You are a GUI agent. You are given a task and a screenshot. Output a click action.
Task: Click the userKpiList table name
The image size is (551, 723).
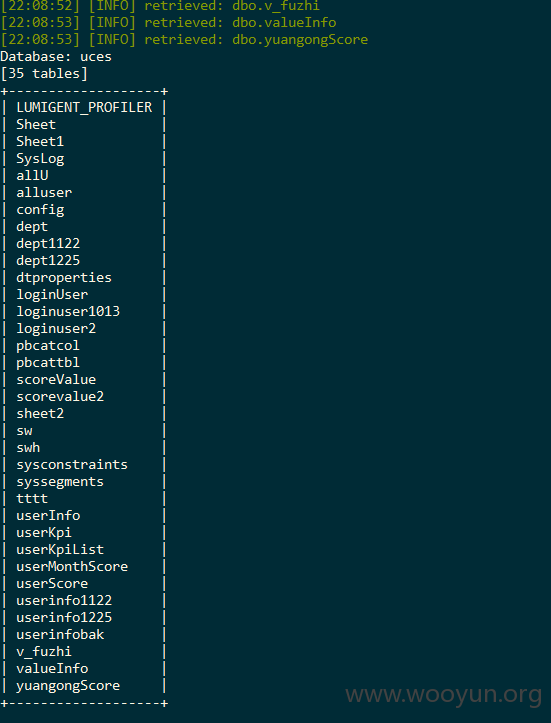60,550
